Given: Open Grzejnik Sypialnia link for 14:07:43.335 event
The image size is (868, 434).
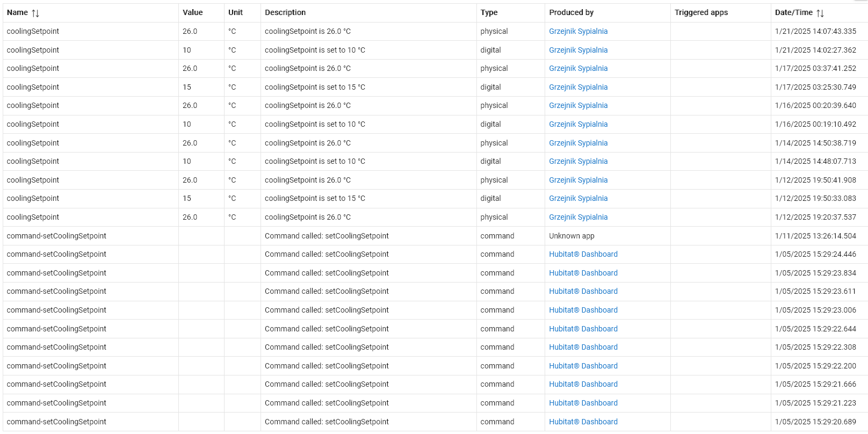Looking at the screenshot, I should pyautogui.click(x=578, y=31).
